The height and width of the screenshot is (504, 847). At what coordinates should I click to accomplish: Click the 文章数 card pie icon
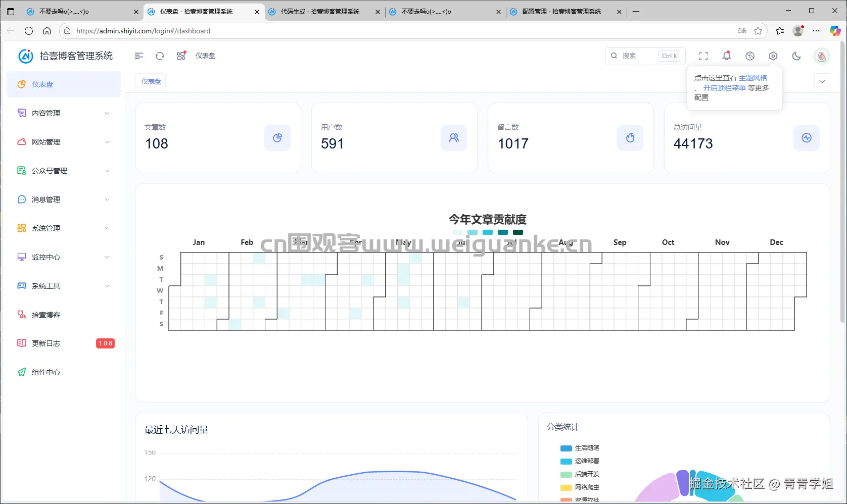click(x=277, y=138)
